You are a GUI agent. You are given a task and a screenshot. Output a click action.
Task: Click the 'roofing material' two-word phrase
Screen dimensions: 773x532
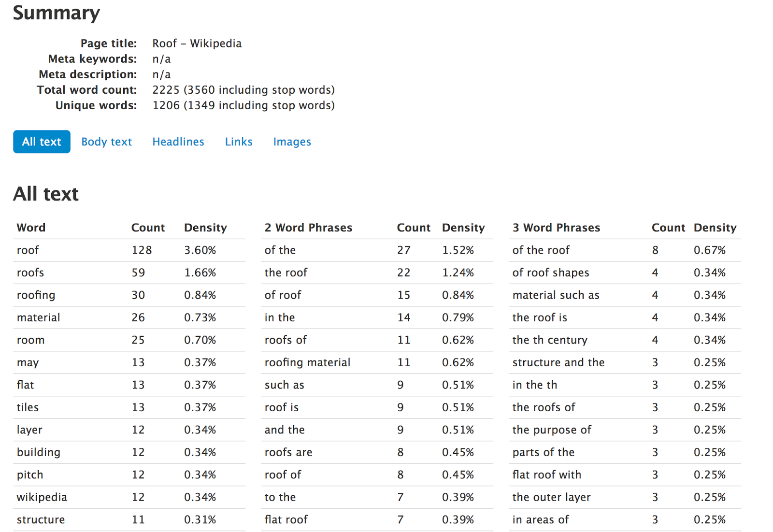(x=307, y=362)
